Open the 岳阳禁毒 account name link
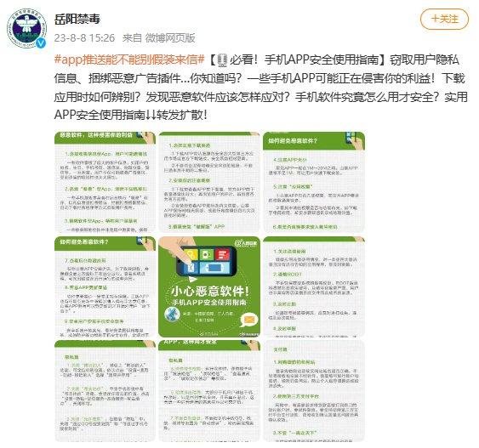 [77, 19]
